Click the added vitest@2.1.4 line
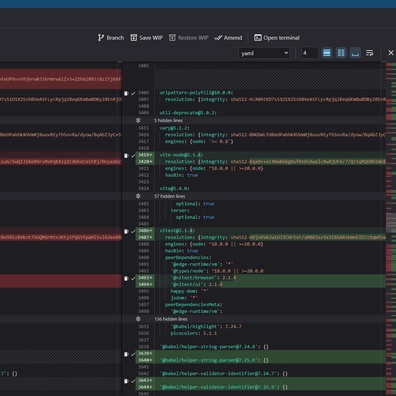The image size is (396, 396). coord(177,231)
